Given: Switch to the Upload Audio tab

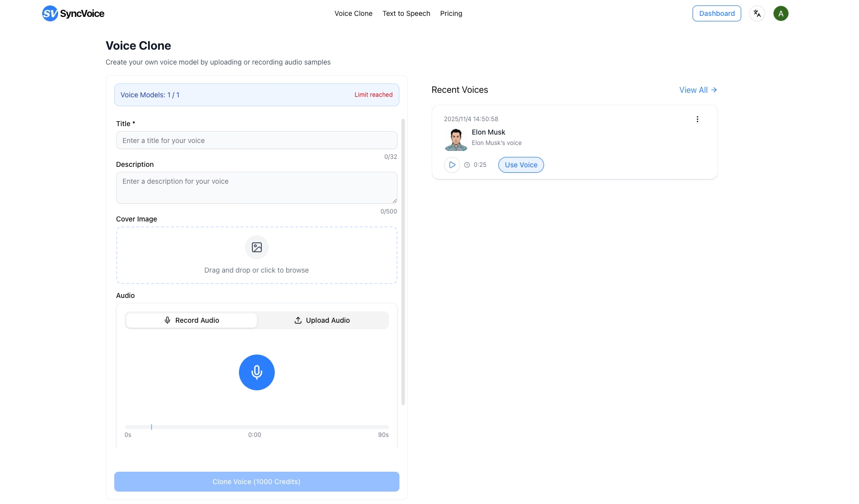Looking at the screenshot, I should click(x=322, y=320).
